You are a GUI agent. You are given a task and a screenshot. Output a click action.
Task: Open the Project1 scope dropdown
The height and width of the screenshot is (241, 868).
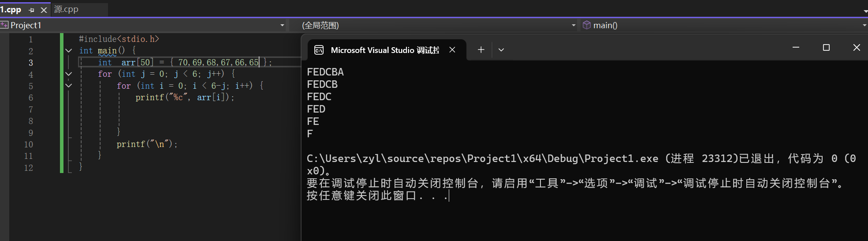click(x=282, y=25)
